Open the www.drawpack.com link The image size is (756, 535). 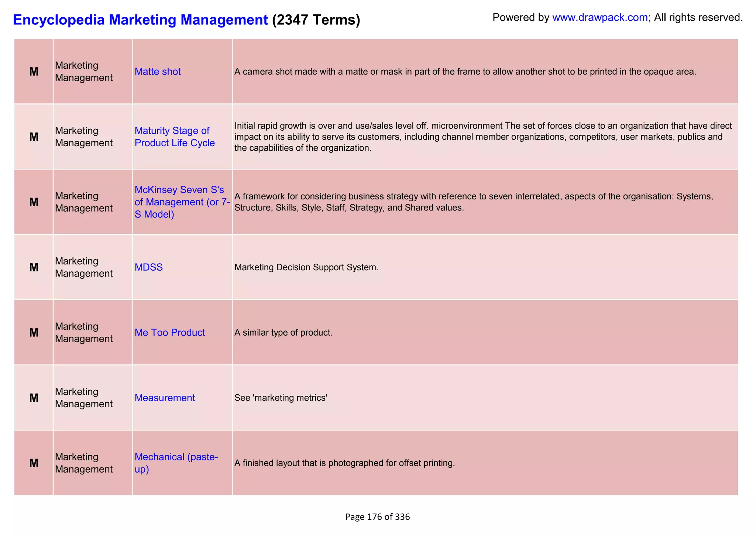(600, 18)
